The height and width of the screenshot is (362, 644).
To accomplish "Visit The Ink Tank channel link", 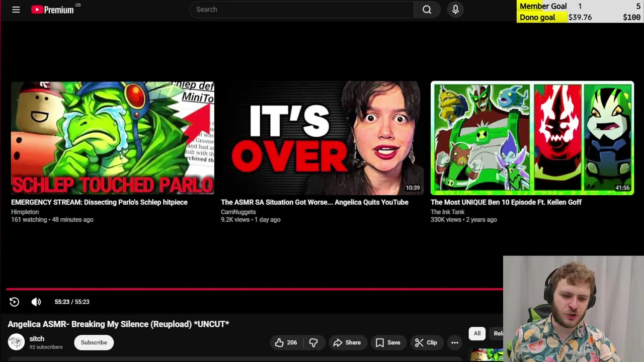I will [x=447, y=212].
